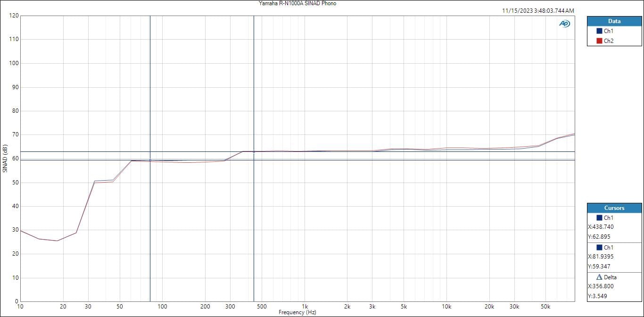Click the Delta X:356.800 value
This screenshot has width=644, height=317.
(x=601, y=286)
